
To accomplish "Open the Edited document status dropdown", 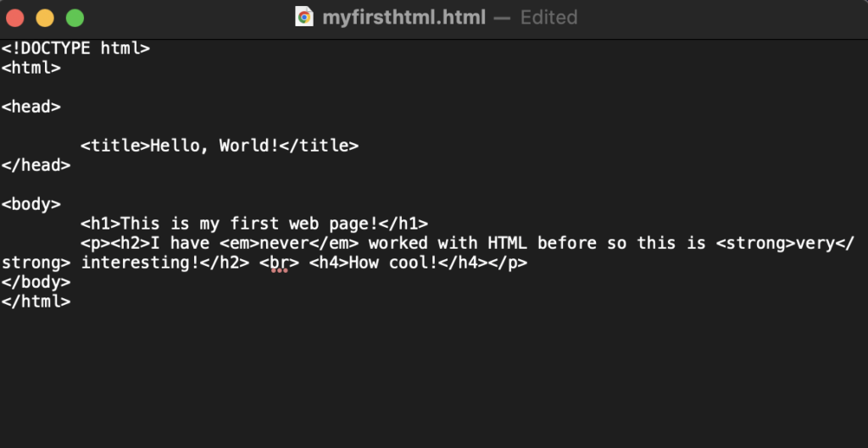I will click(548, 17).
